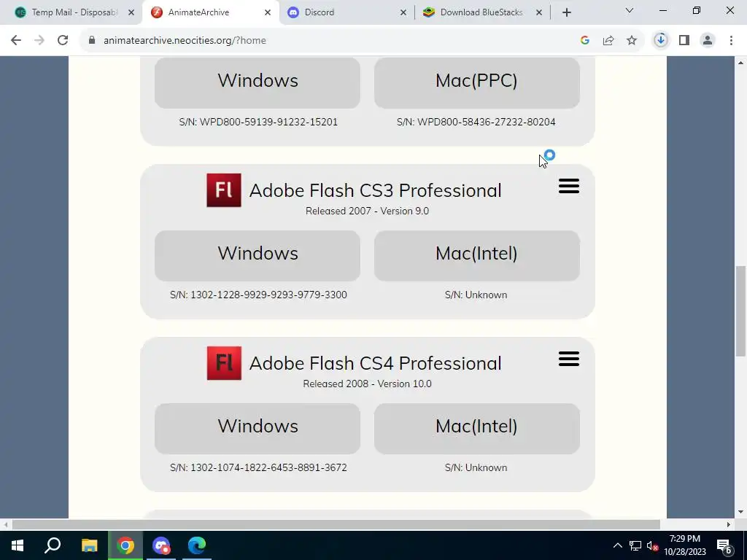Open the Chrome downloads indicator
The width and height of the screenshot is (747, 560).
pos(661,41)
